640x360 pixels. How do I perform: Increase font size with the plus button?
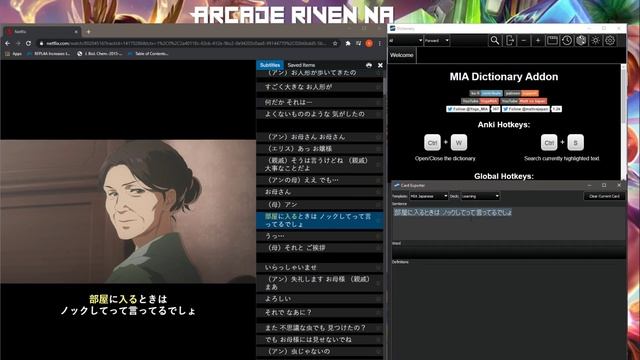pos(538,40)
